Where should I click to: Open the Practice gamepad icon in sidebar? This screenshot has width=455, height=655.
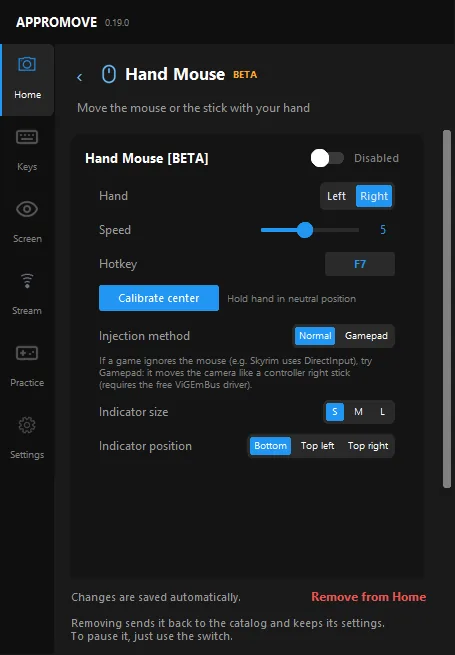point(27,353)
